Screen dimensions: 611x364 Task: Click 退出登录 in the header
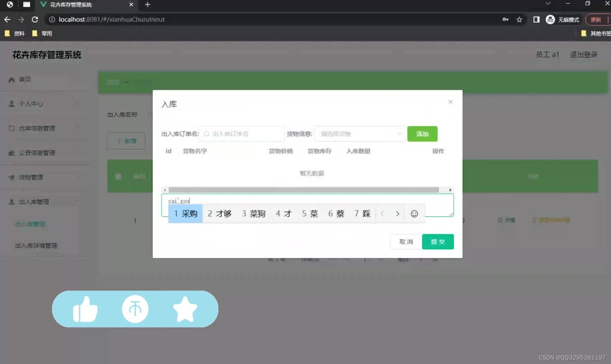click(x=583, y=55)
